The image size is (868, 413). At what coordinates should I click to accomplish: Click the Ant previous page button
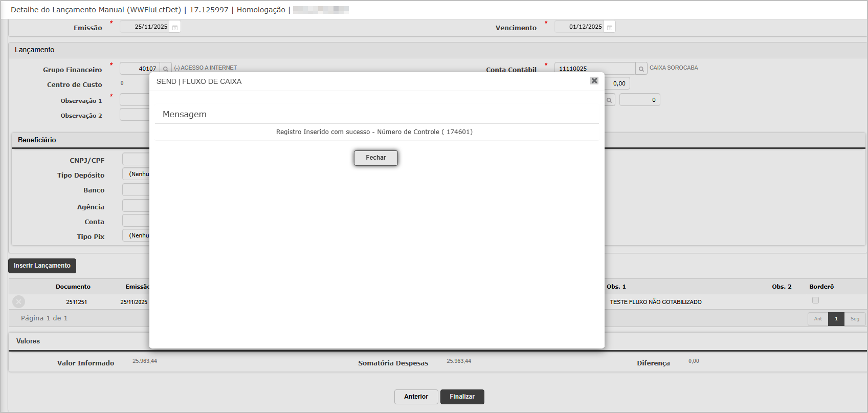coord(818,319)
